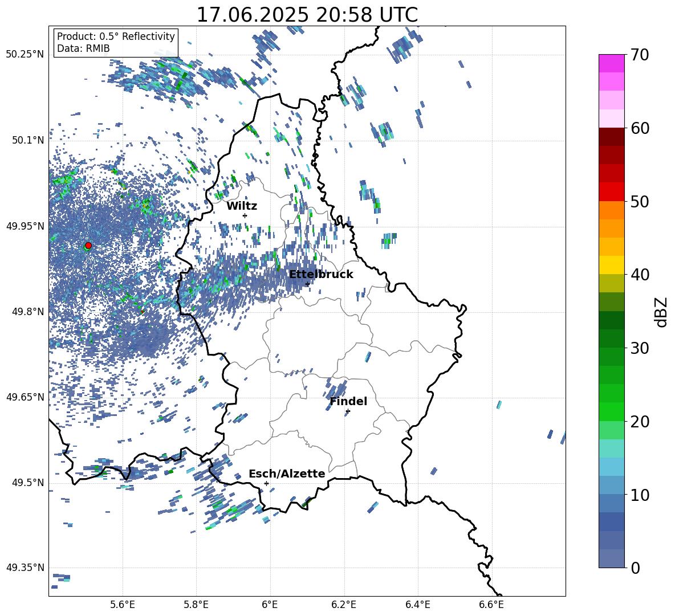675x616 pixels.
Task: Click the orange colorbar swatch below 50
Action: [612, 210]
